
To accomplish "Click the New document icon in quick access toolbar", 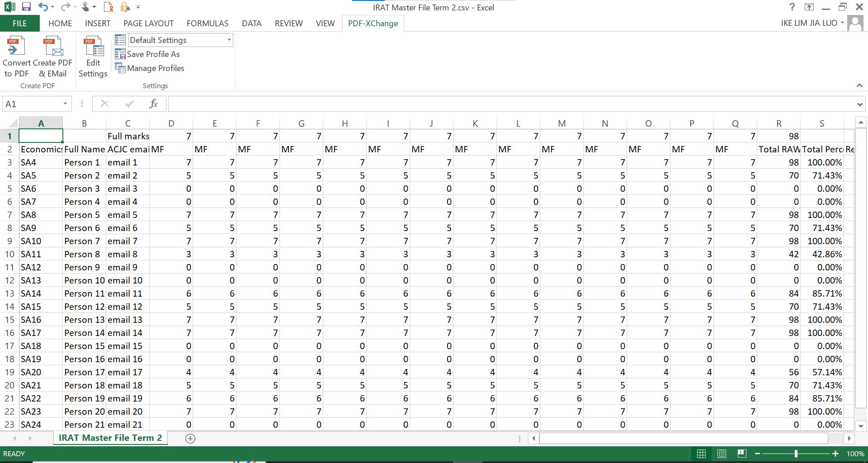I will click(x=108, y=7).
